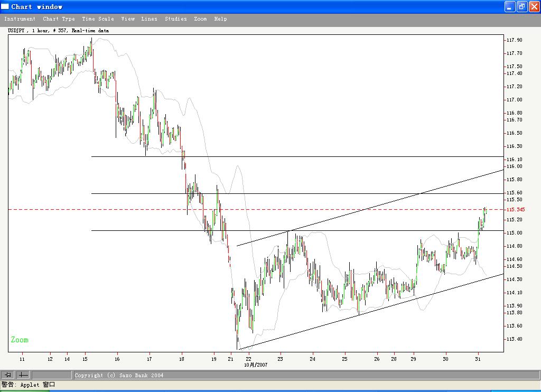This screenshot has height=392, width=541.
Task: Open the Lines menu
Action: [149, 19]
